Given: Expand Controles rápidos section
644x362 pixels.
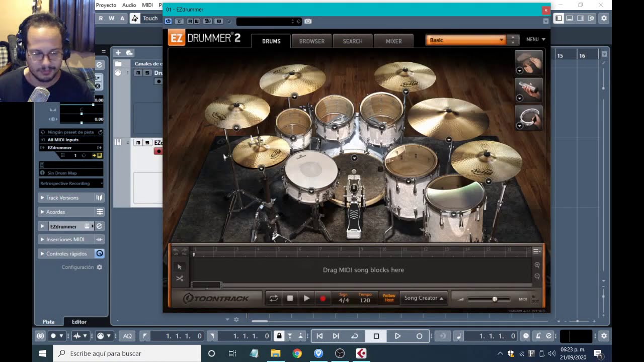Looking at the screenshot, I should click(x=42, y=253).
